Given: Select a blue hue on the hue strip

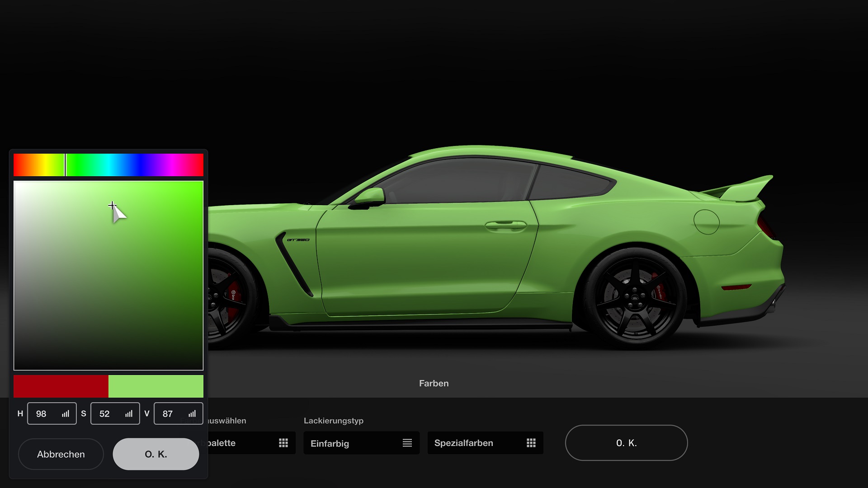Looking at the screenshot, I should (x=131, y=164).
